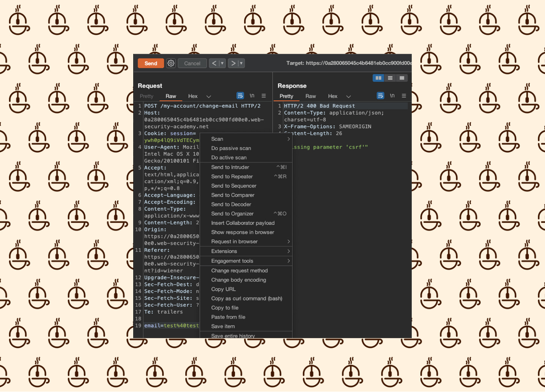Select the Request Hex tab
Image resolution: width=545 pixels, height=392 pixels.
(193, 96)
